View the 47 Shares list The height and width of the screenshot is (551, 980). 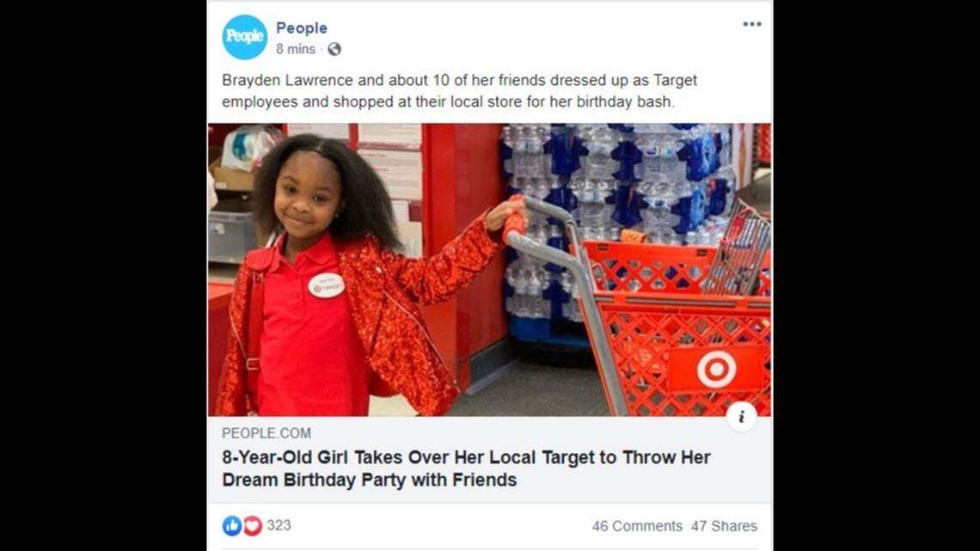(x=724, y=526)
